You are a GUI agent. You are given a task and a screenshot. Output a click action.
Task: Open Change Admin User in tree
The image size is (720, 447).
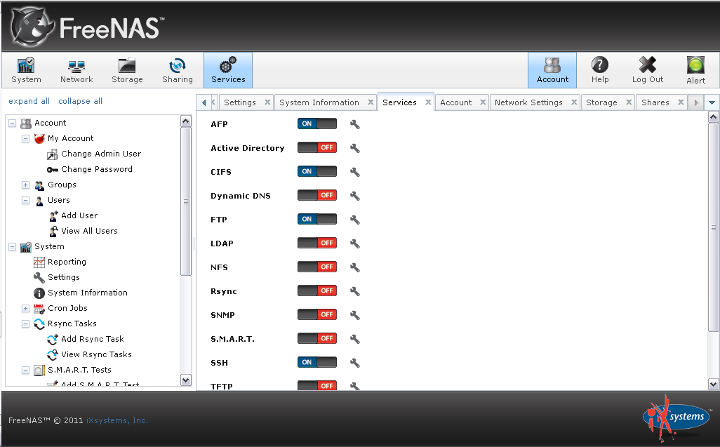coord(101,154)
